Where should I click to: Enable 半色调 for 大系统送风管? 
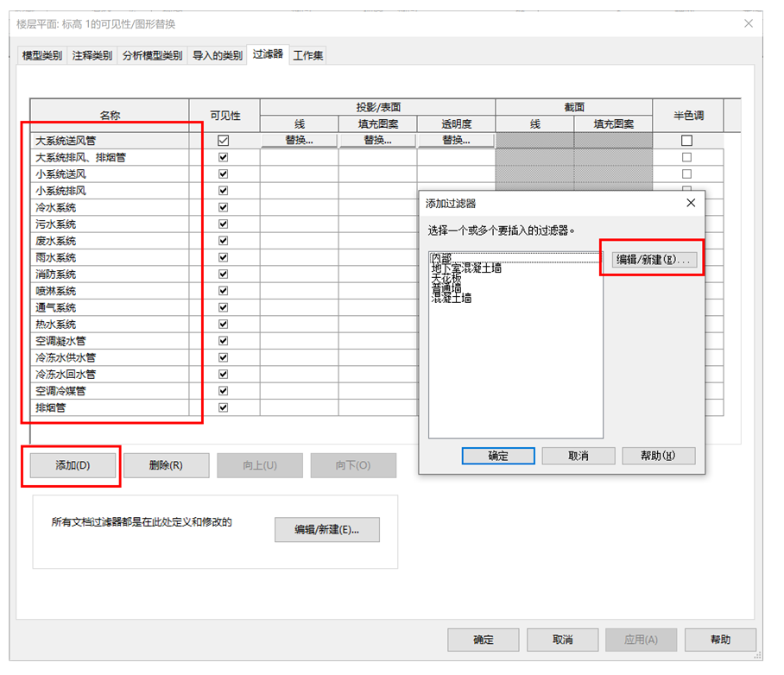click(x=687, y=141)
